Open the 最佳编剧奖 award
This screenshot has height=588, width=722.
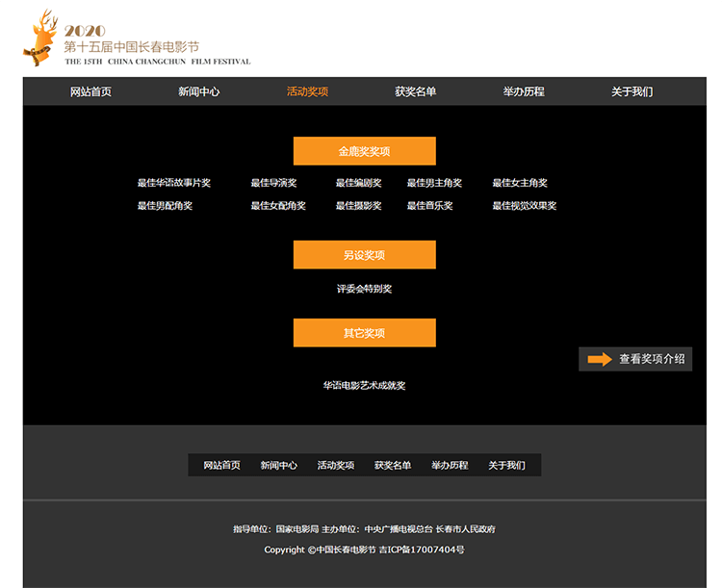[x=358, y=183]
